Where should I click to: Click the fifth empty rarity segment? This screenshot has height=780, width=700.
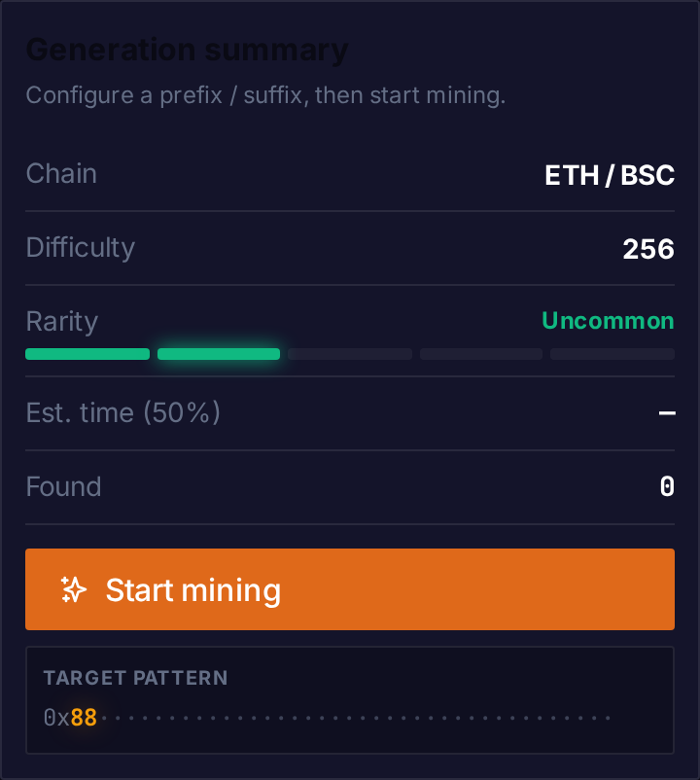[612, 354]
